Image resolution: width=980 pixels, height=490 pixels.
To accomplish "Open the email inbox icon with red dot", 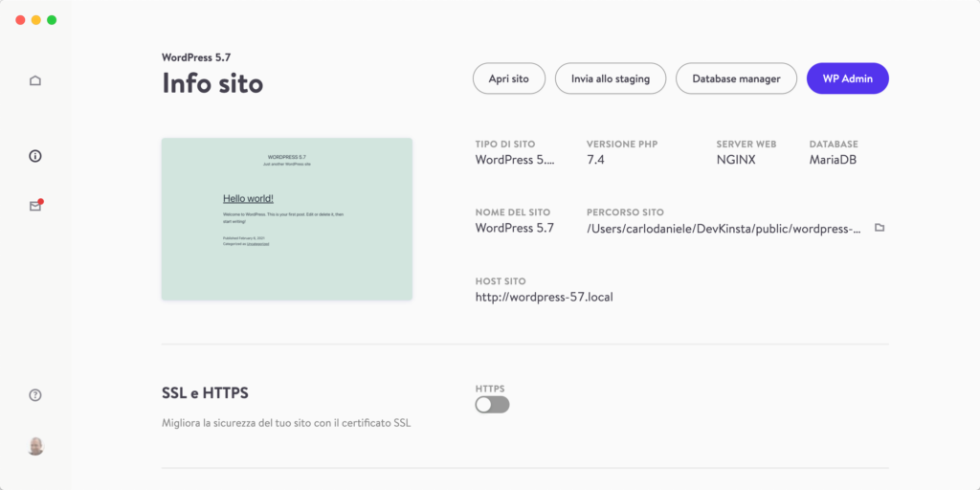I will [35, 206].
